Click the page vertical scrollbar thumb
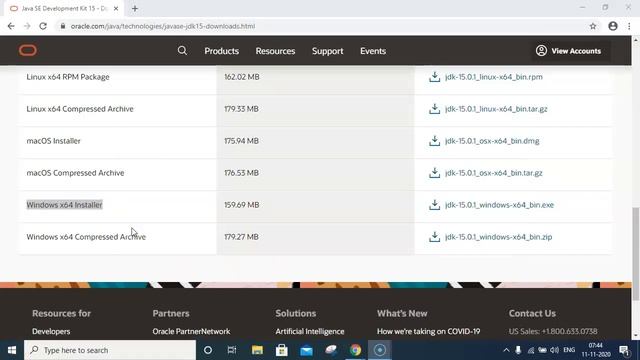This screenshot has width=640, height=360. click(636, 254)
